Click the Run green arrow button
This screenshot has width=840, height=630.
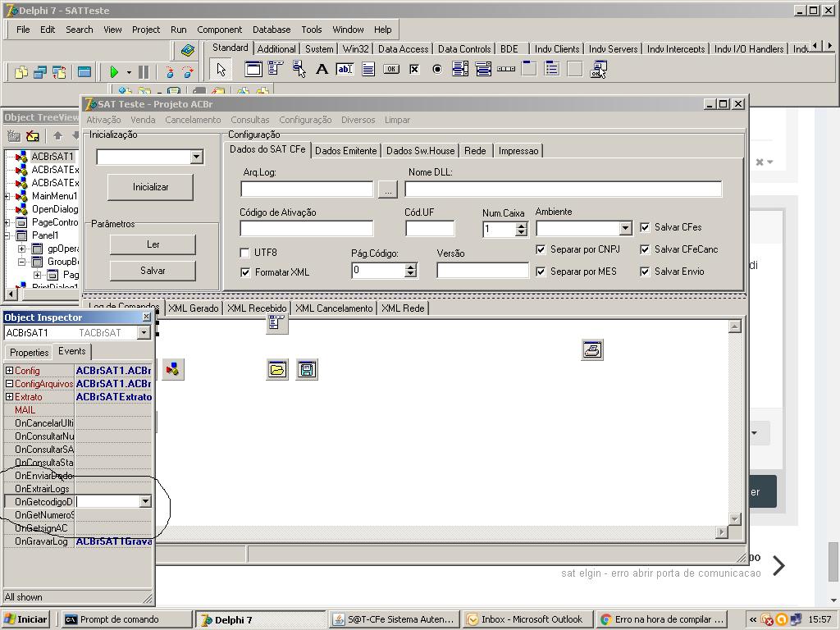[114, 72]
